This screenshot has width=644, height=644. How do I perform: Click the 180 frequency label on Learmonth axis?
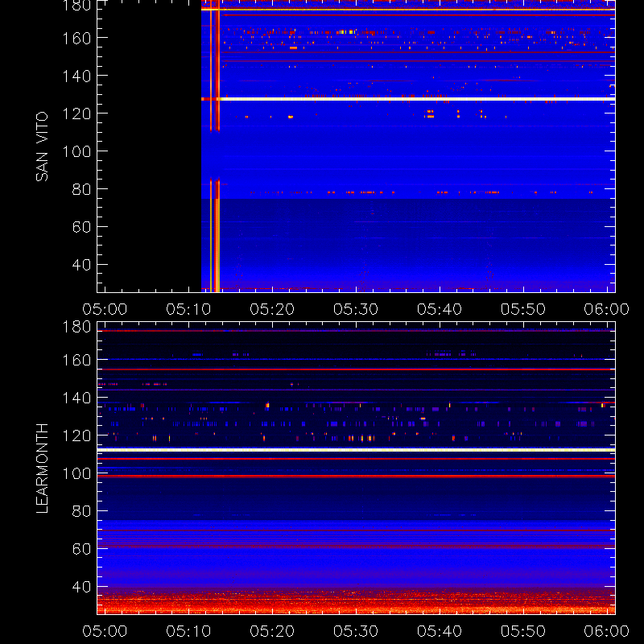coord(76,327)
